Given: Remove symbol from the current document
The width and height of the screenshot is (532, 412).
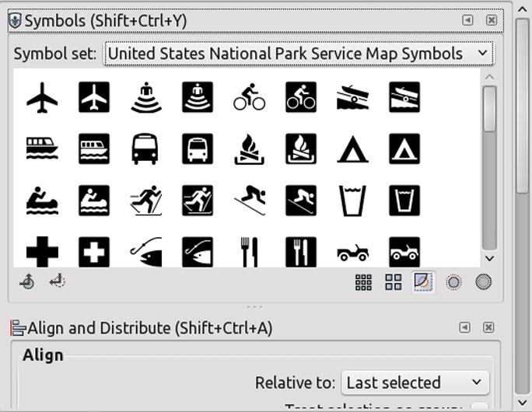Looking at the screenshot, I should click(x=57, y=282).
